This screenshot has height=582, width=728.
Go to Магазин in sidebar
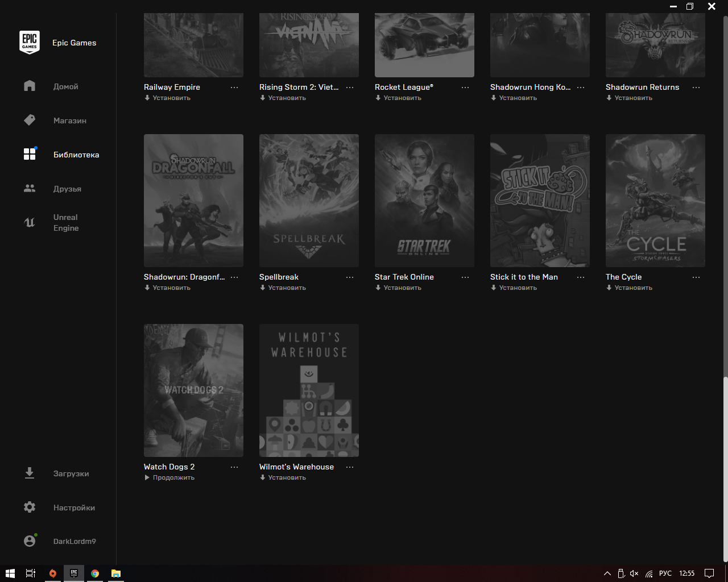[70, 120]
